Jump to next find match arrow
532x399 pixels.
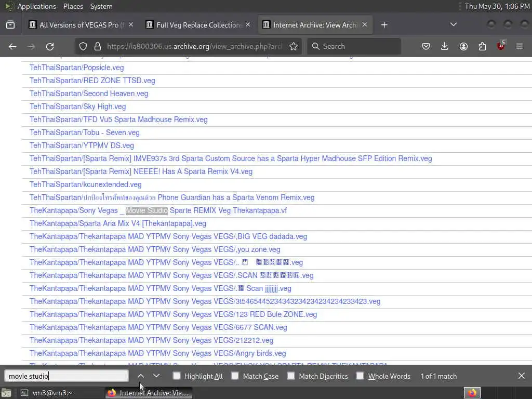pos(156,376)
